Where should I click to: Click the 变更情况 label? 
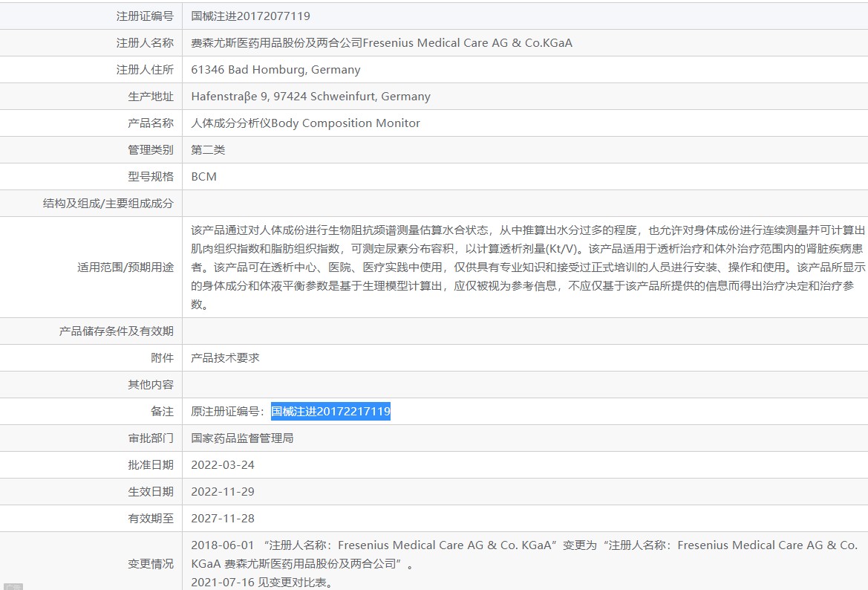[x=151, y=563]
